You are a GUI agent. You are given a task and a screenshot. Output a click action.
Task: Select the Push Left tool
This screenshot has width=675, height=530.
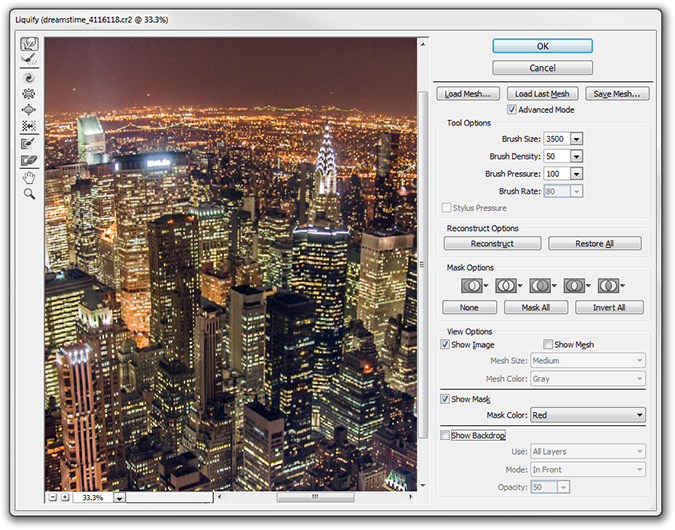coord(29,126)
